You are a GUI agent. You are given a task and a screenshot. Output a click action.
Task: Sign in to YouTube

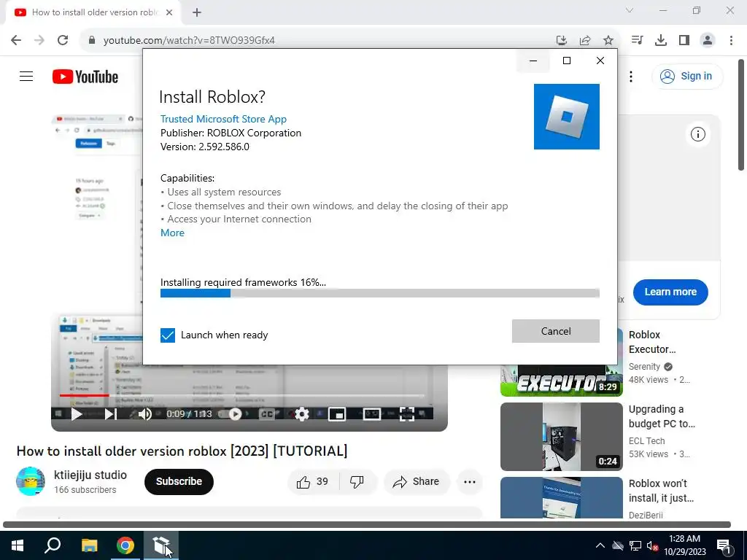pyautogui.click(x=687, y=76)
